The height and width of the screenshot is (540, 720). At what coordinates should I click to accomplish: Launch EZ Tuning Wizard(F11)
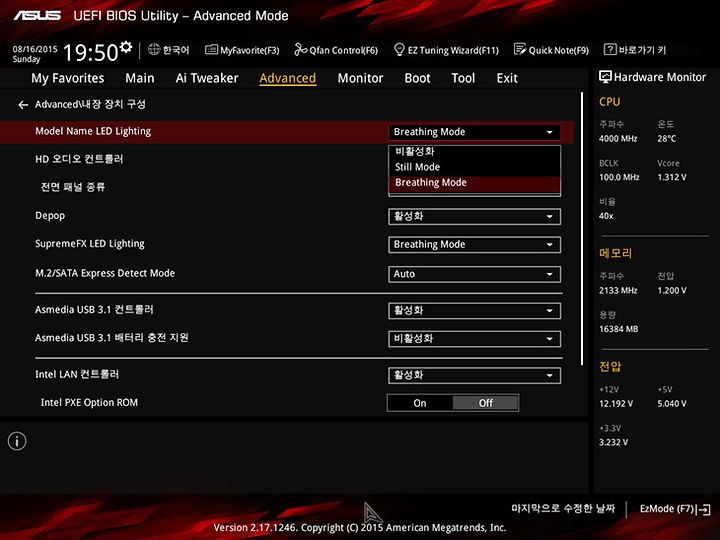point(446,50)
